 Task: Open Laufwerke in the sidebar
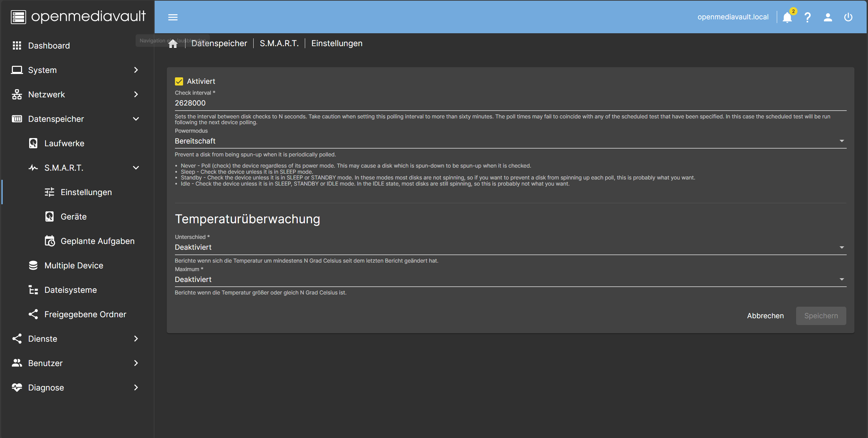[x=64, y=144]
